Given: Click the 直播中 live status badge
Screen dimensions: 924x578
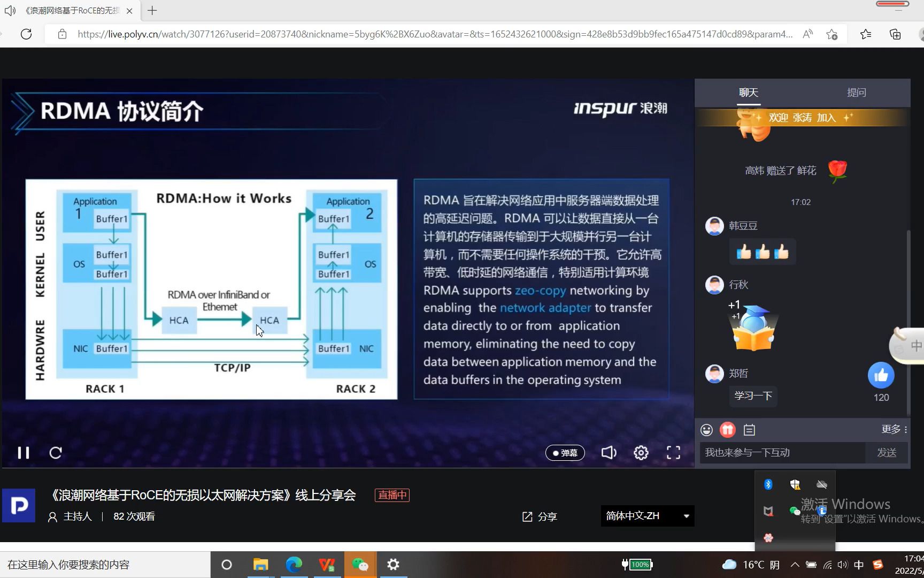Looking at the screenshot, I should click(392, 495).
